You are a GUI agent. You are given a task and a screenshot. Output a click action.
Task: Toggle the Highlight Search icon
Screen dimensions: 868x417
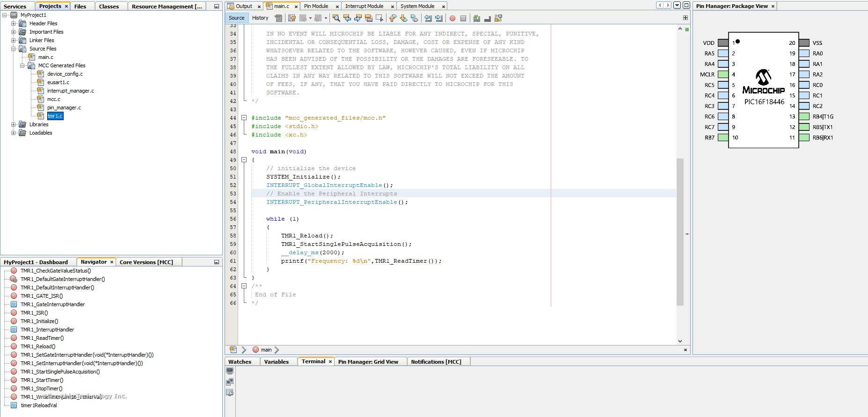[x=369, y=18]
